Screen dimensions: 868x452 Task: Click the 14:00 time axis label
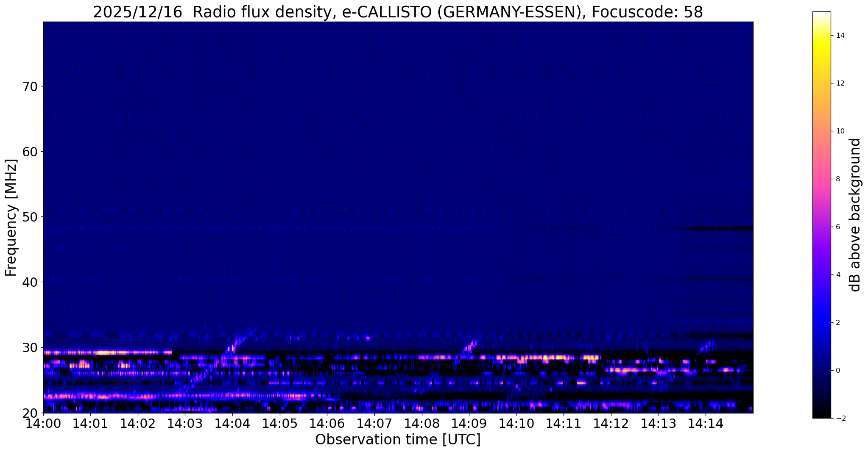point(44,424)
